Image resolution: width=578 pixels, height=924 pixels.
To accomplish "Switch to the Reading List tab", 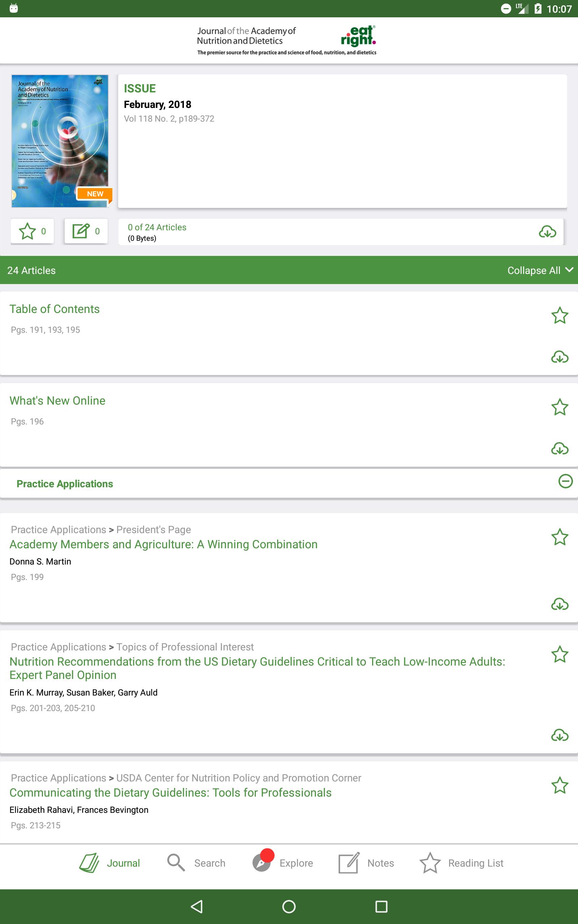I will [x=461, y=863].
